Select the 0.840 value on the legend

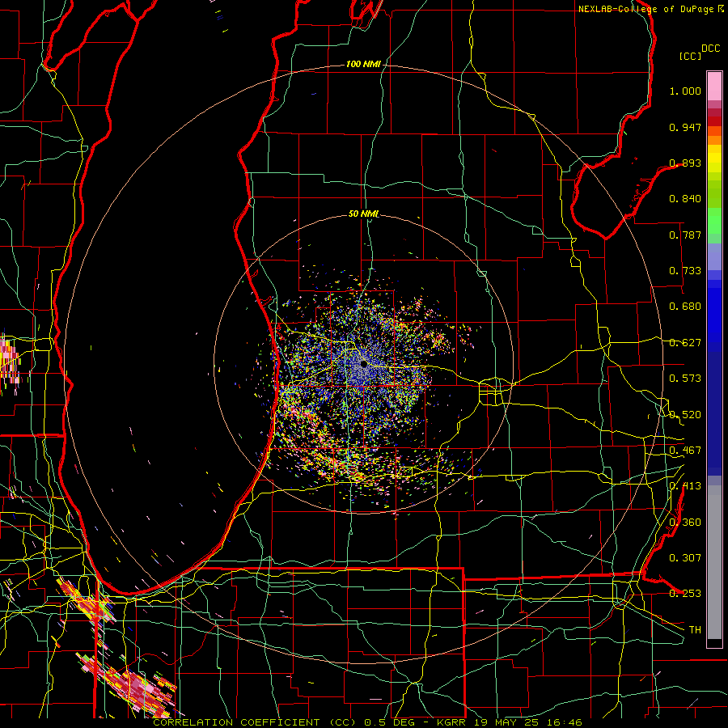point(685,199)
